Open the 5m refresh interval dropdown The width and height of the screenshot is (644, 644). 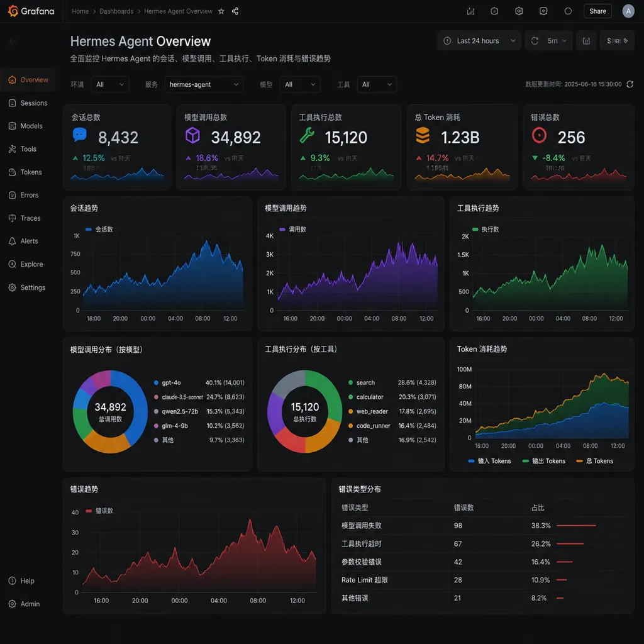pyautogui.click(x=557, y=41)
